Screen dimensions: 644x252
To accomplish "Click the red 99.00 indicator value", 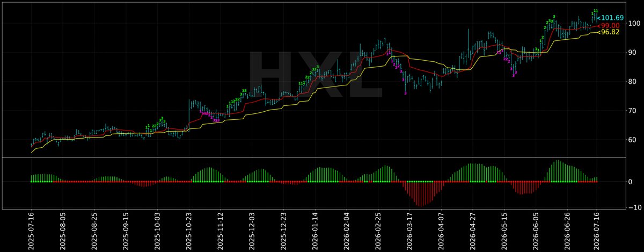I will pos(610,25).
